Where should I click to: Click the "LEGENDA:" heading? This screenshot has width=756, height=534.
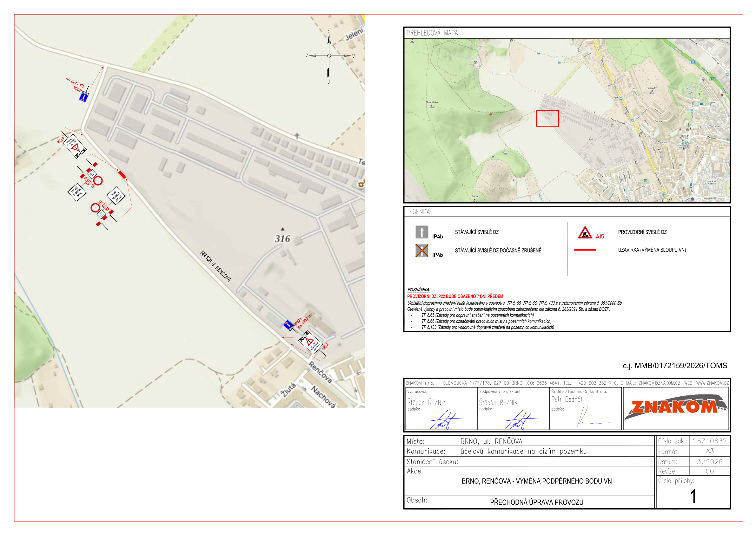(419, 212)
